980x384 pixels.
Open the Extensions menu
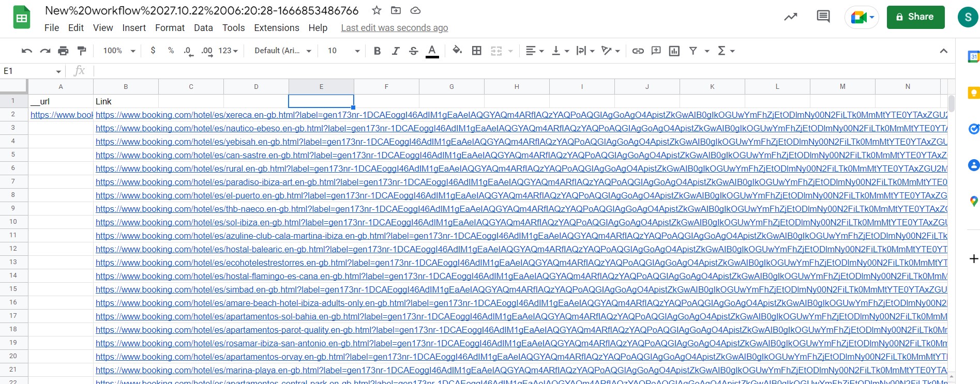pos(276,28)
